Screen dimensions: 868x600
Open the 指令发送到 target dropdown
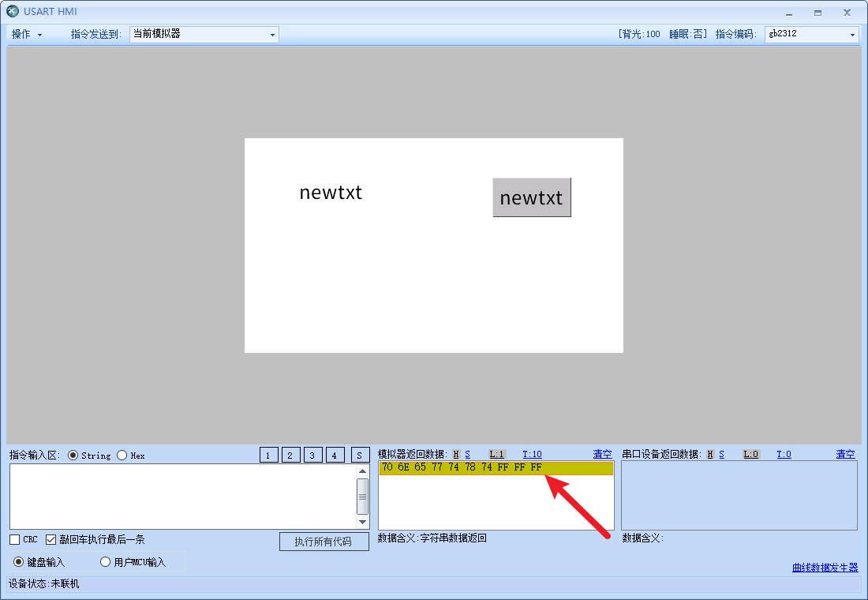(x=204, y=35)
